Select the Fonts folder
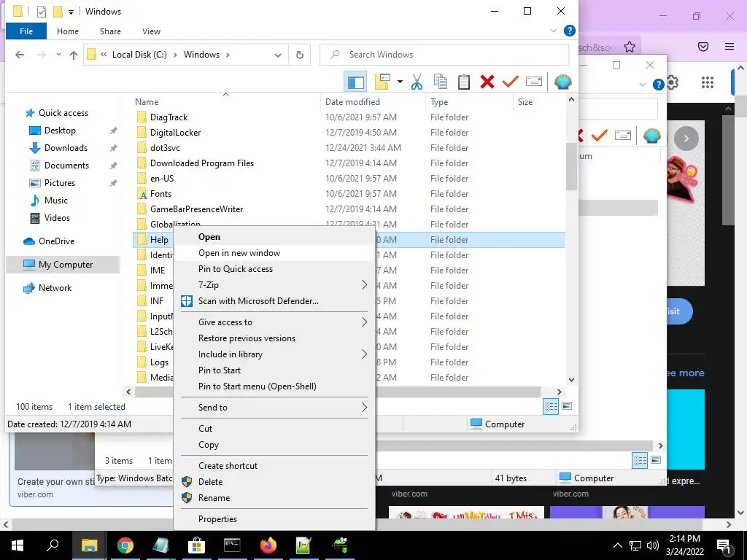747x560 pixels. (160, 194)
